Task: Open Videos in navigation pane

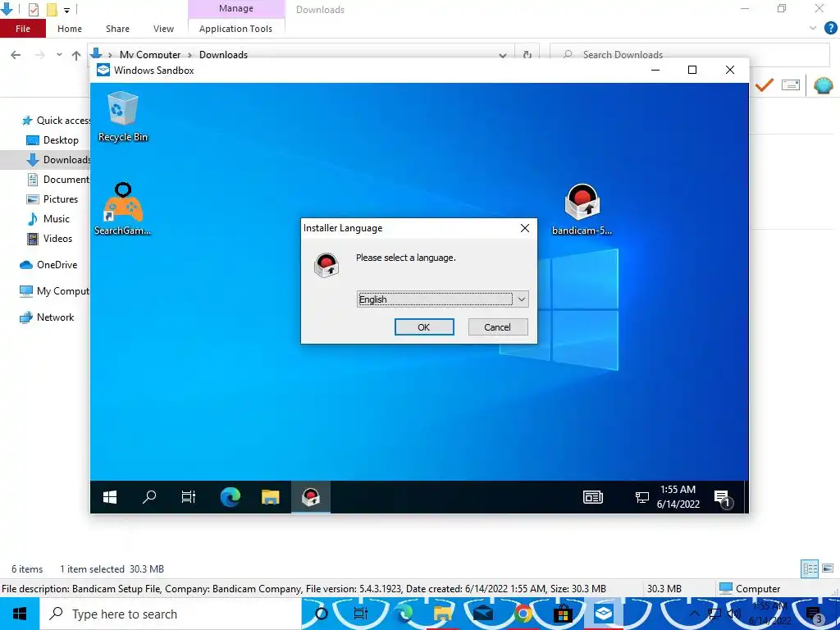Action: click(x=49, y=239)
